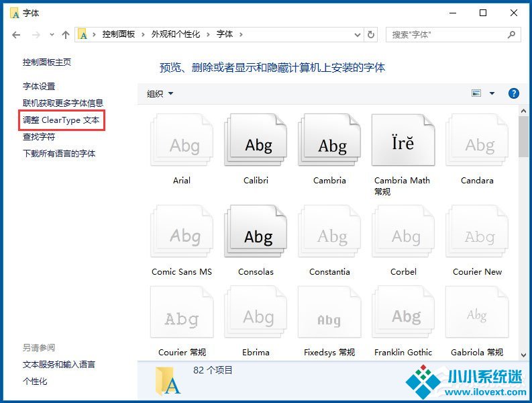Open 控制面板主页 link
Screen dimensions: 532x403
(x=47, y=62)
